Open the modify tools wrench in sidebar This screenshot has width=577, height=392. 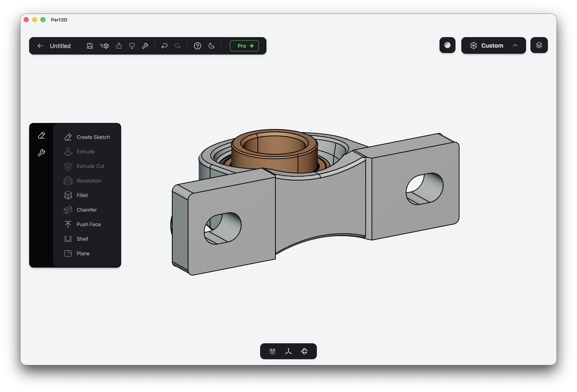coord(41,152)
